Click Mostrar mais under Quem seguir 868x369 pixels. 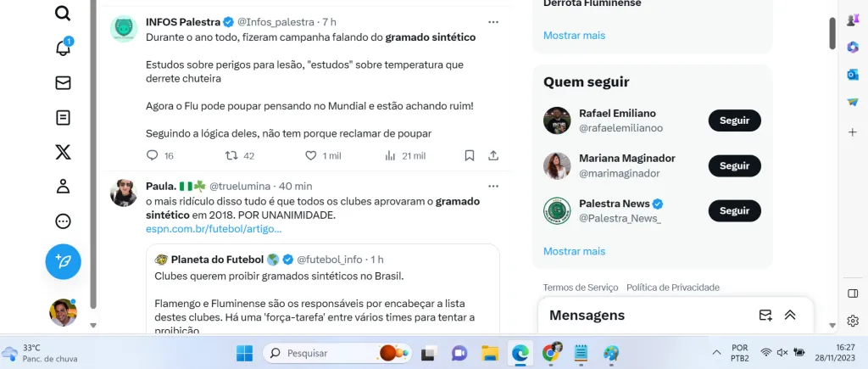click(574, 251)
